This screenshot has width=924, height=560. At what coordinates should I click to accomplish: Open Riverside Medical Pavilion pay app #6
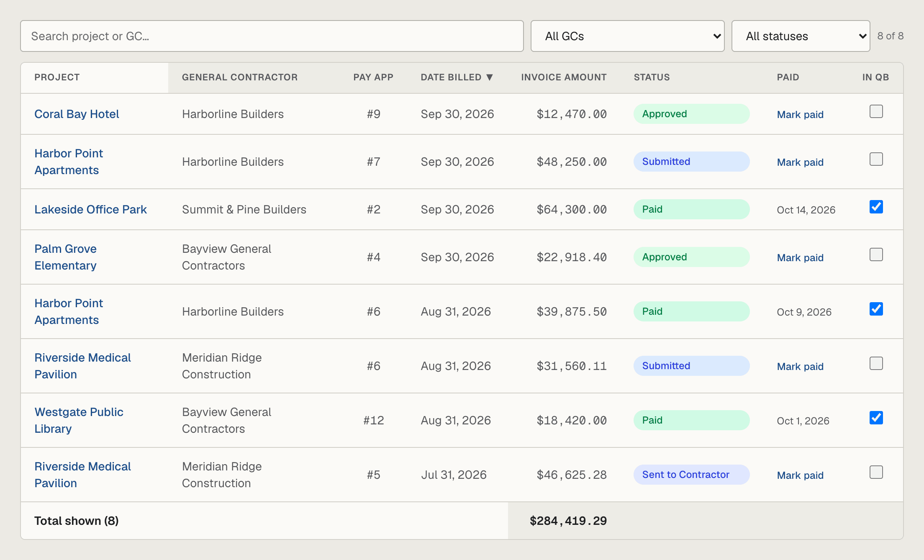pyautogui.click(x=82, y=366)
